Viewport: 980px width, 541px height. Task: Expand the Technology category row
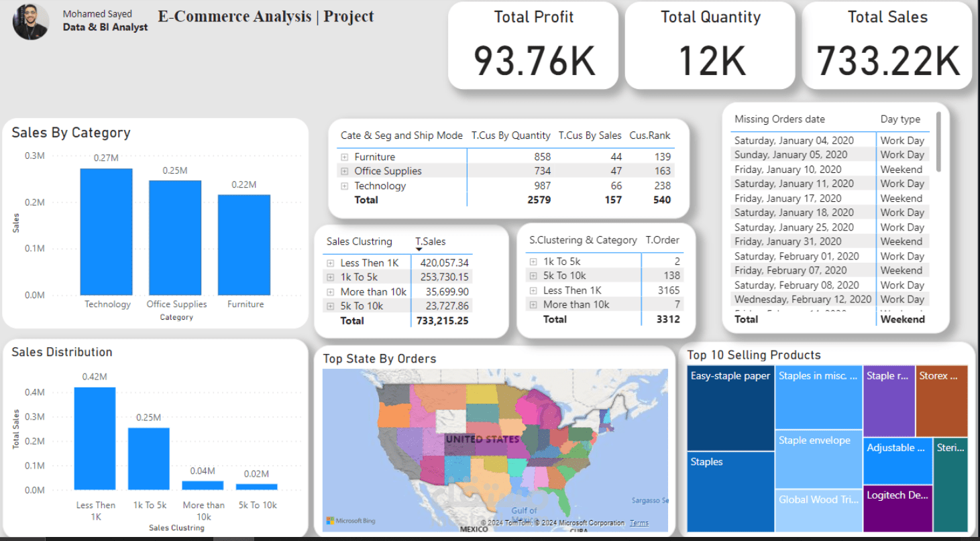pyautogui.click(x=343, y=186)
